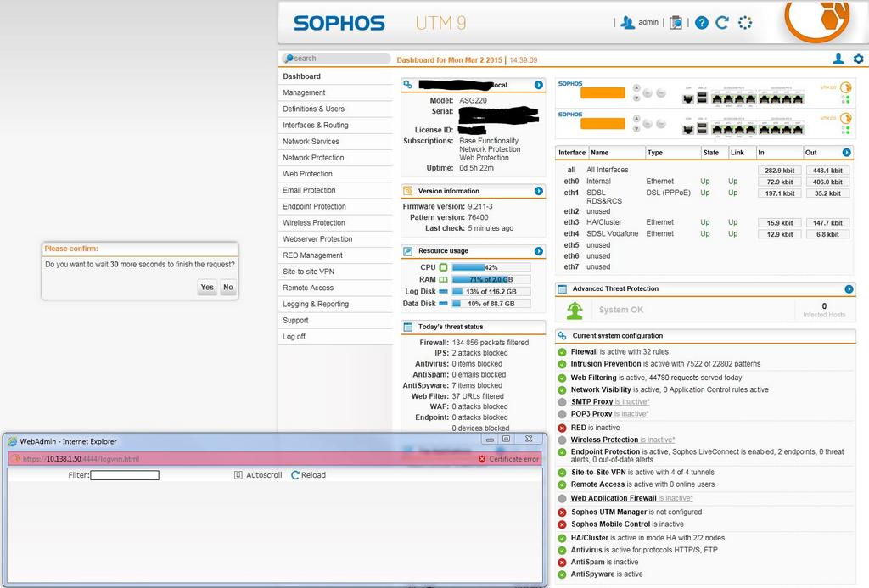This screenshot has width=869, height=588.
Task: Open the SMTP Proxy inactive link
Action: point(610,402)
